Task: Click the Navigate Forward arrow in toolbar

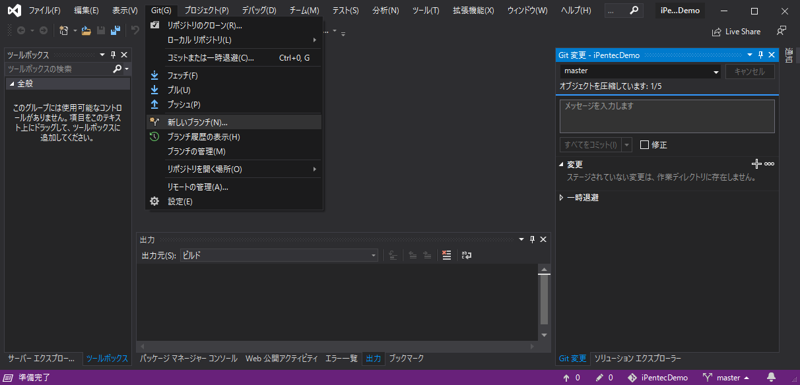Action: [x=43, y=31]
